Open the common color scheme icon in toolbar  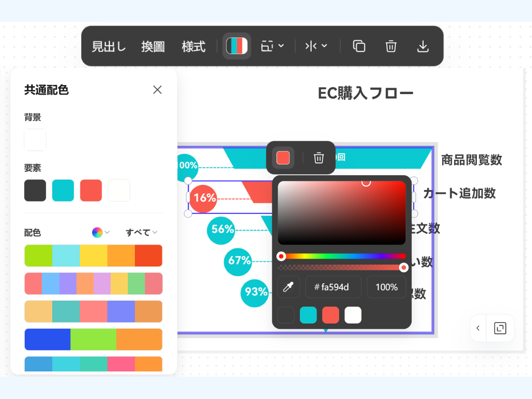click(x=236, y=46)
